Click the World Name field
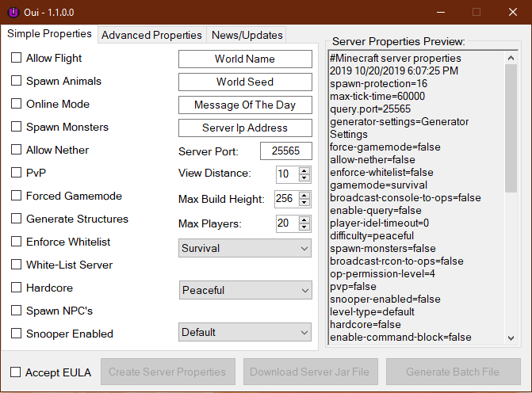532x393 pixels. [x=245, y=59]
